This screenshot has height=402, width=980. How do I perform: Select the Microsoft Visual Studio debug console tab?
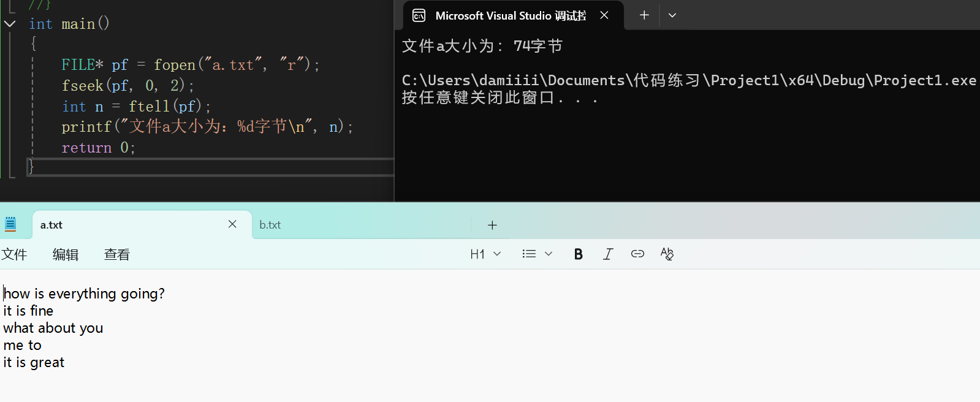(514, 15)
